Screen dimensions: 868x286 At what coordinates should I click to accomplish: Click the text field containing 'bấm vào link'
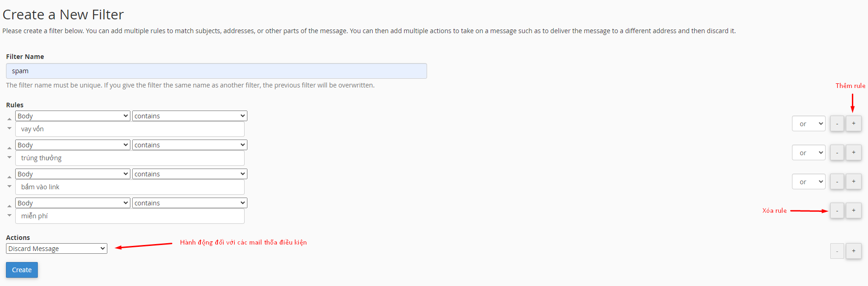pos(129,187)
